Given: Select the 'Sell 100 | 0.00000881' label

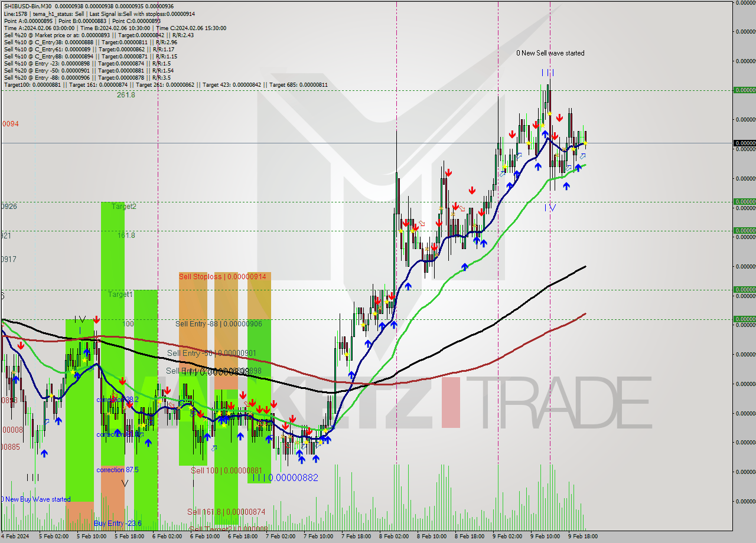Looking at the screenshot, I should pyautogui.click(x=226, y=470).
